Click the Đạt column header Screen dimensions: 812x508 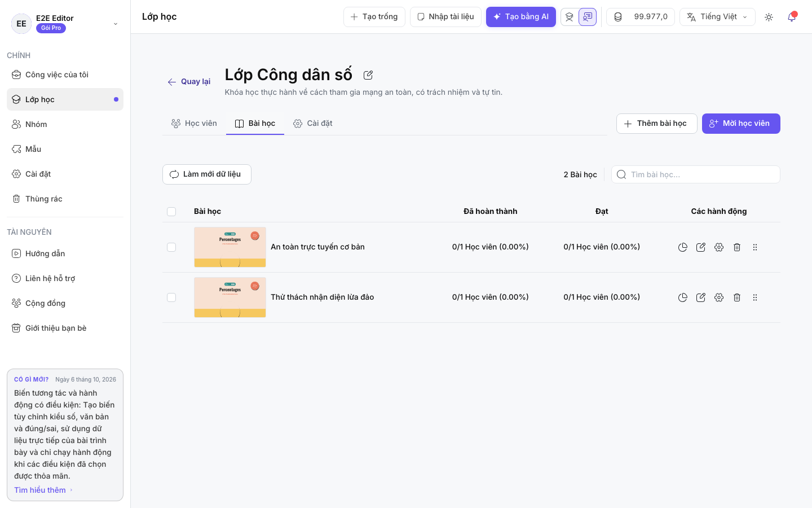pyautogui.click(x=602, y=212)
